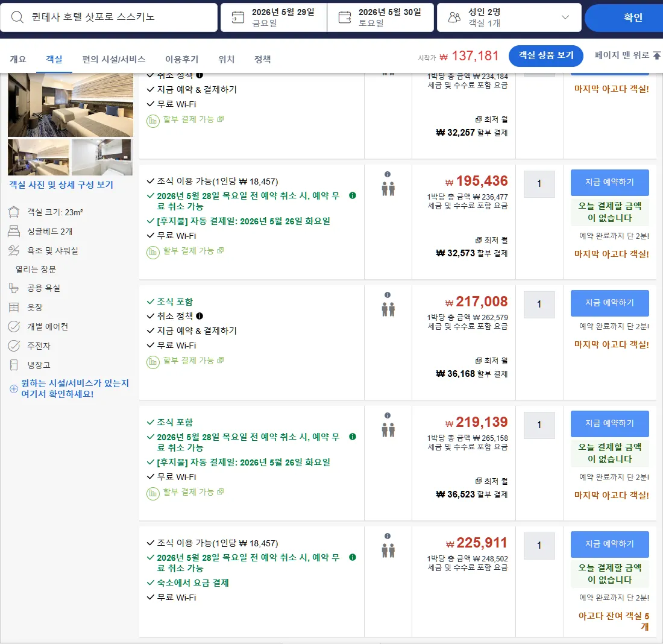Click the green info icon in ₩219,139 row
Screen dimensions: 663x644
[x=353, y=437]
